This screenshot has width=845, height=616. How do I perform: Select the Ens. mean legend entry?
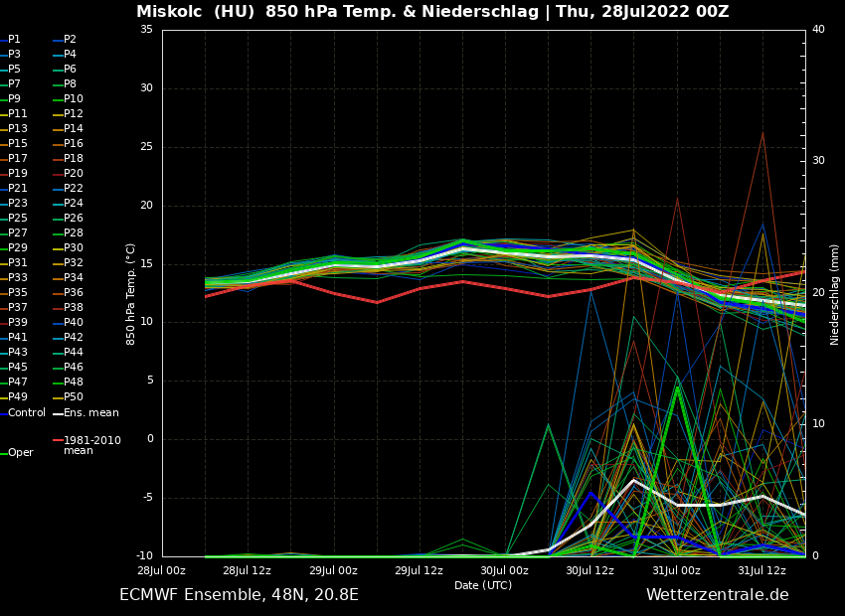click(90, 412)
